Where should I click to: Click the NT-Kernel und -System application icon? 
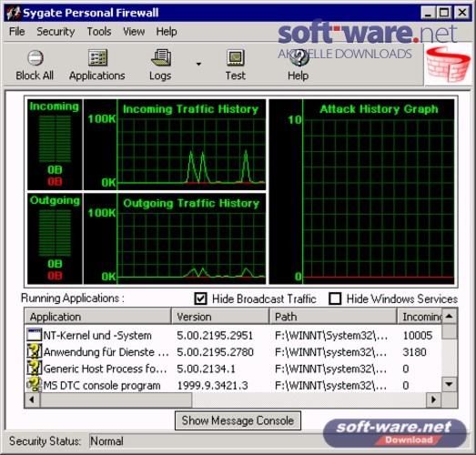[34, 335]
